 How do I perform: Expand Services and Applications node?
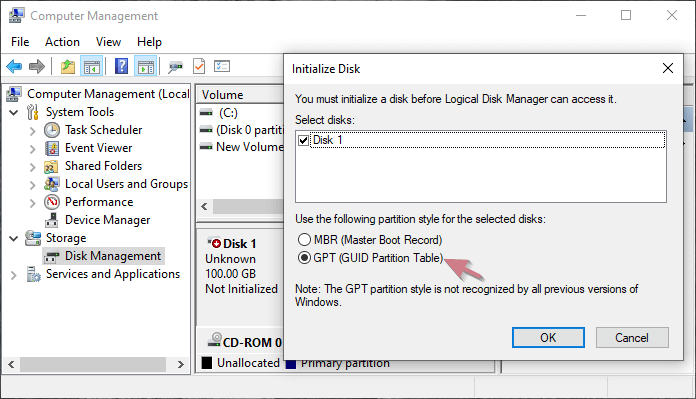click(14, 276)
